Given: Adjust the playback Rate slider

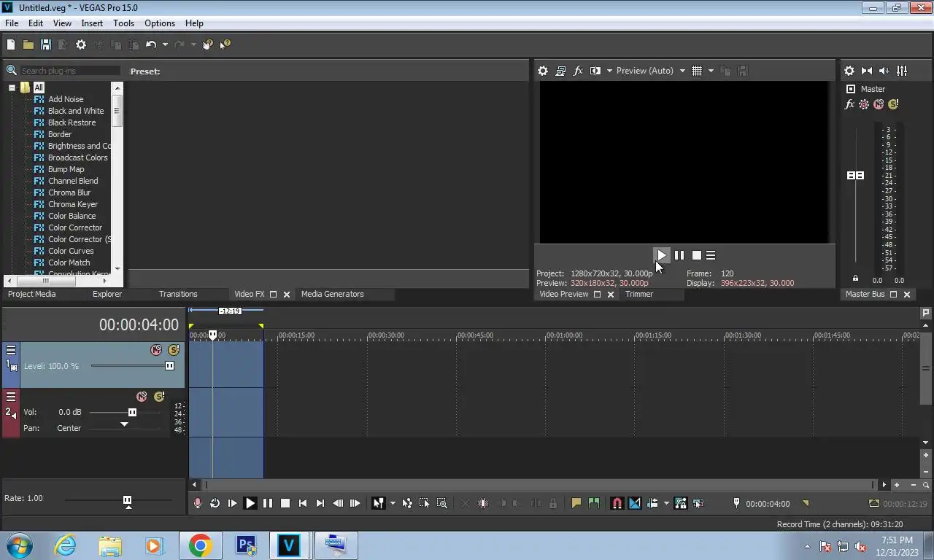Looking at the screenshot, I should pyautogui.click(x=127, y=499).
